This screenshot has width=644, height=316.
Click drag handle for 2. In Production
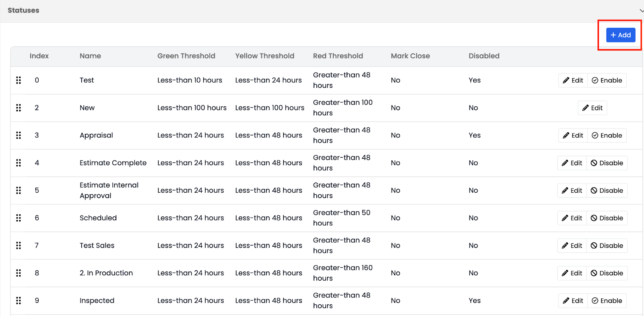coord(19,273)
